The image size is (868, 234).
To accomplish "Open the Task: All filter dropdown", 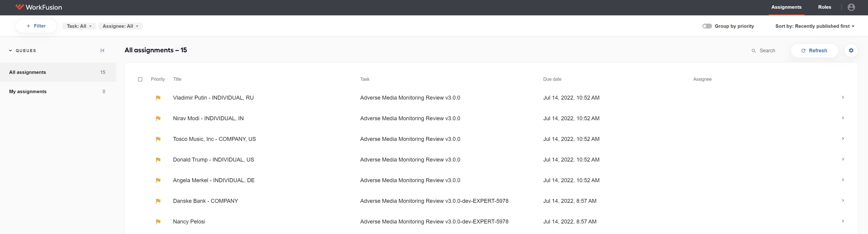I will (79, 26).
